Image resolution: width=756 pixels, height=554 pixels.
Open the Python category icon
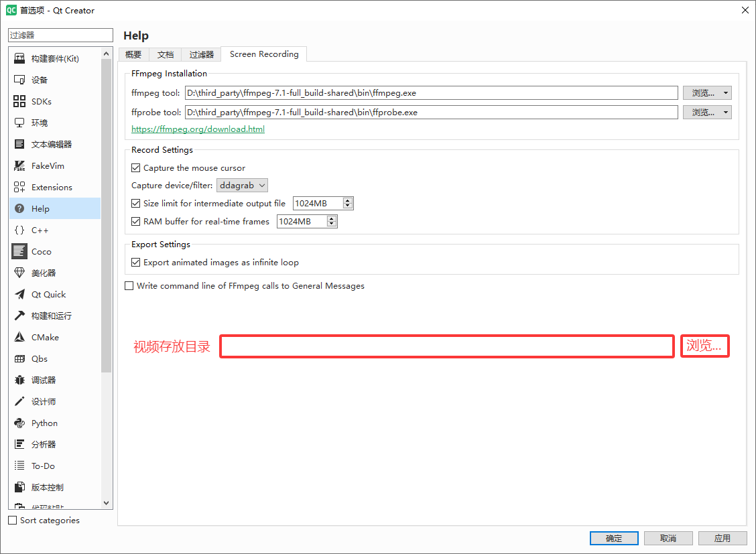(x=19, y=423)
